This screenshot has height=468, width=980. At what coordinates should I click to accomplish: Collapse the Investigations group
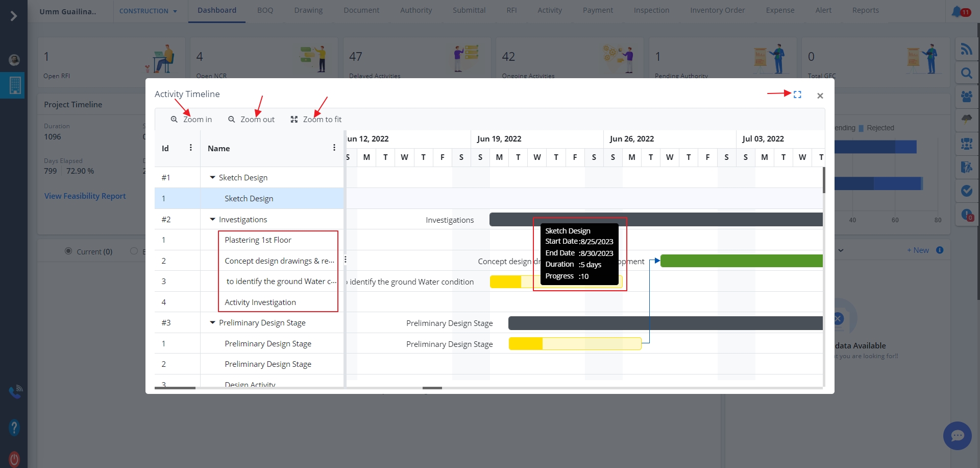click(x=213, y=219)
